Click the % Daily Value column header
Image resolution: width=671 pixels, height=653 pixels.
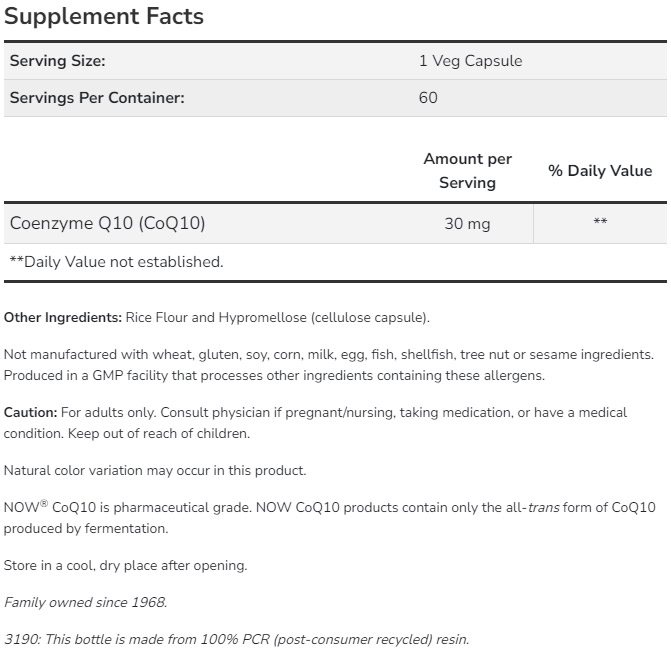[x=600, y=171]
